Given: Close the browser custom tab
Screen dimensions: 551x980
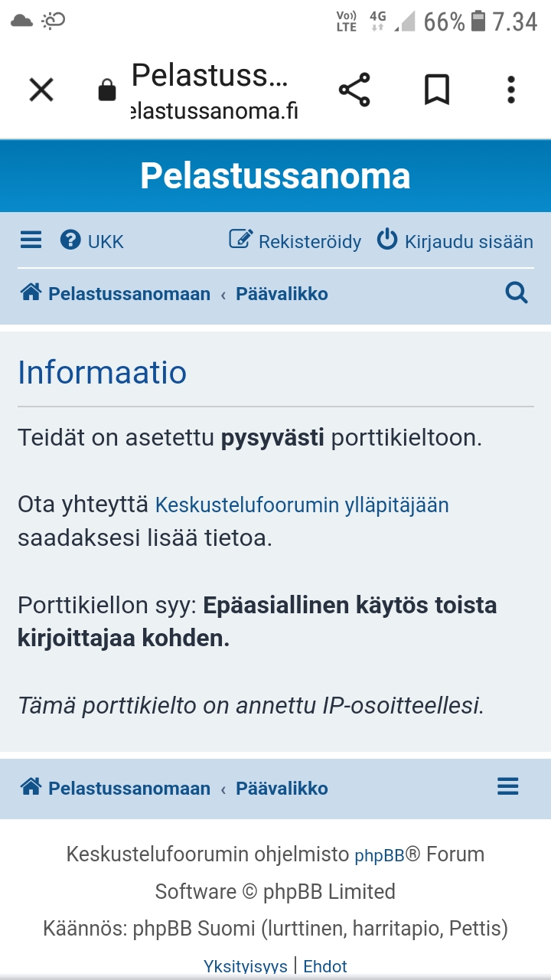Looking at the screenshot, I should [41, 90].
